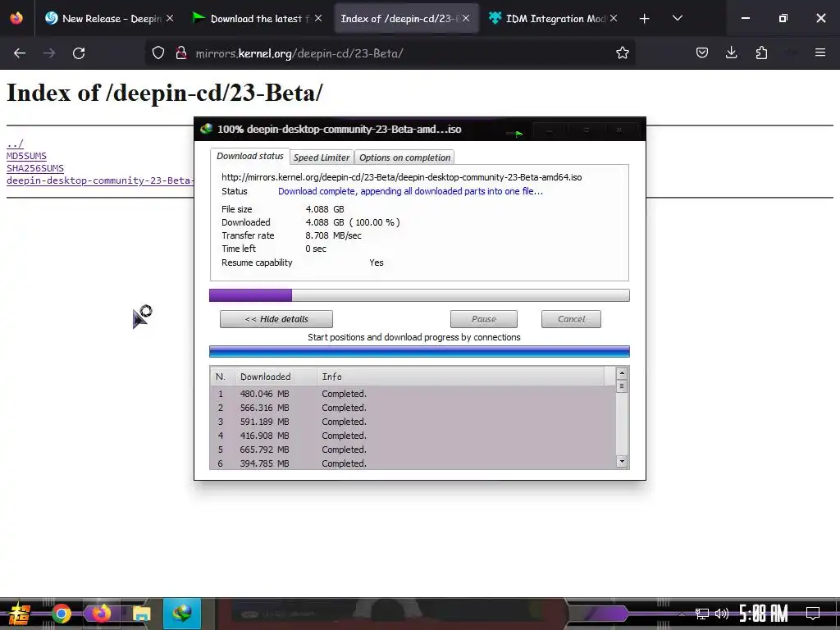
Task: Click the connections list scrollbar thumb
Action: pyautogui.click(x=622, y=386)
